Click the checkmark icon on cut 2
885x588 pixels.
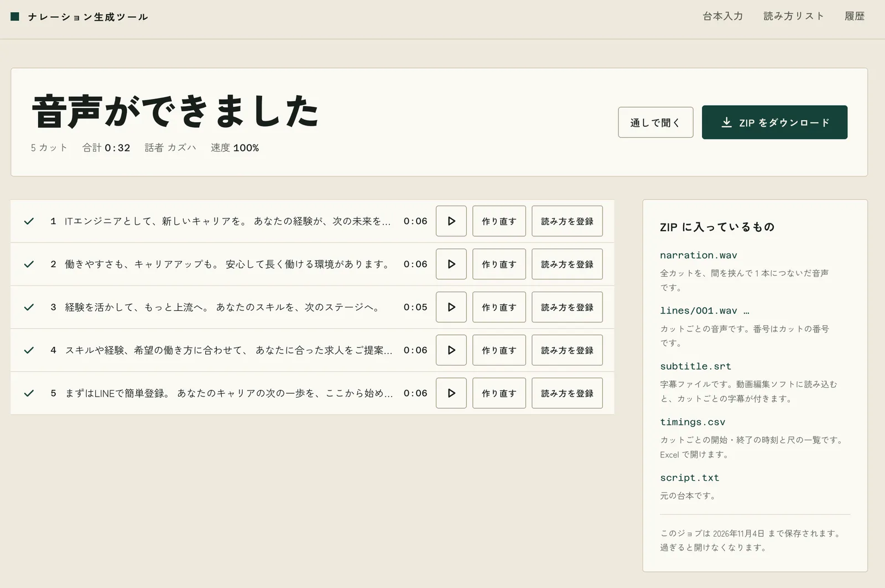[29, 264]
